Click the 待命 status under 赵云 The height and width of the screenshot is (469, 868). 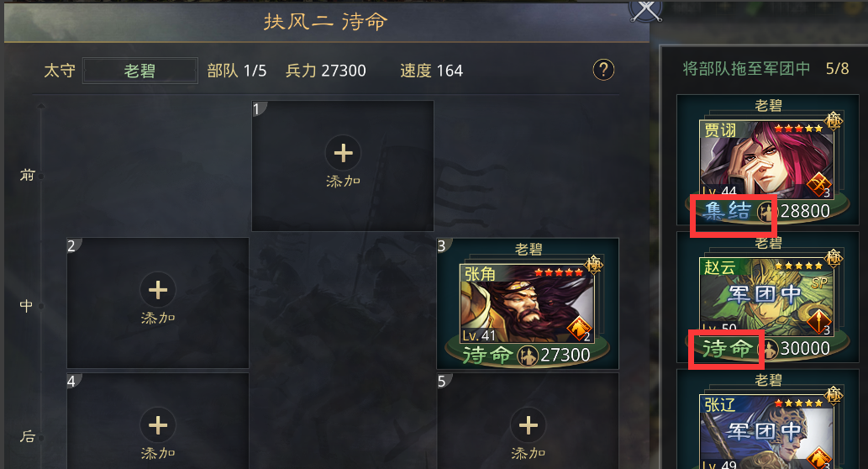pyautogui.click(x=727, y=348)
